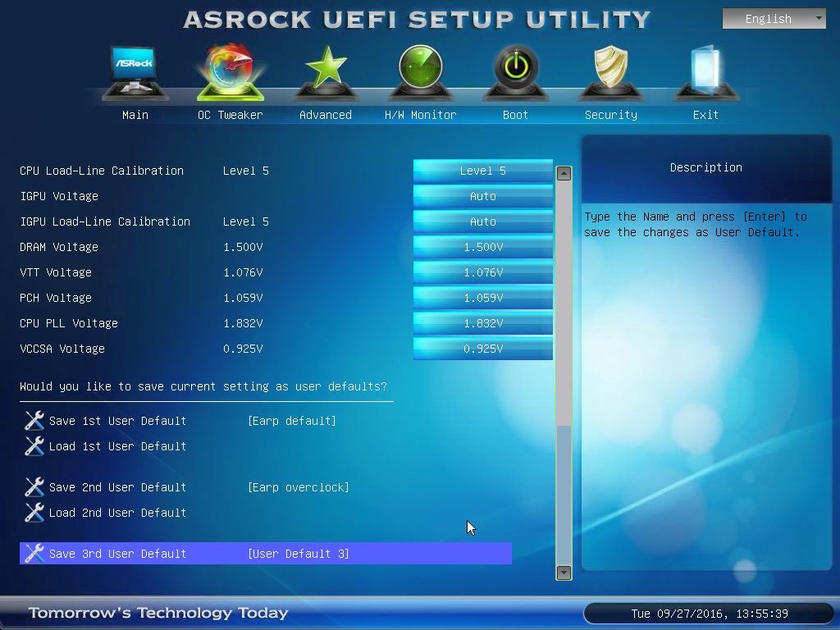Click the DRAM Voltage label
The width and height of the screenshot is (840, 630).
[59, 248]
